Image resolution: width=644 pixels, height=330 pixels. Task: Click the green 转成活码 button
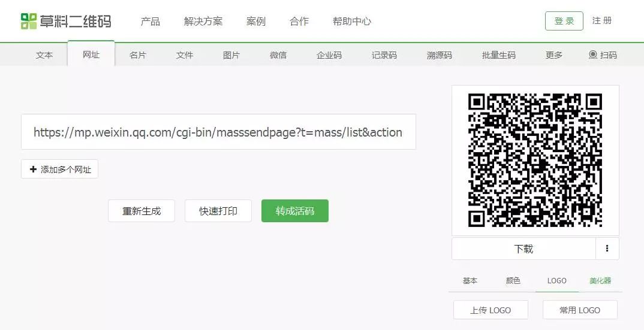295,211
